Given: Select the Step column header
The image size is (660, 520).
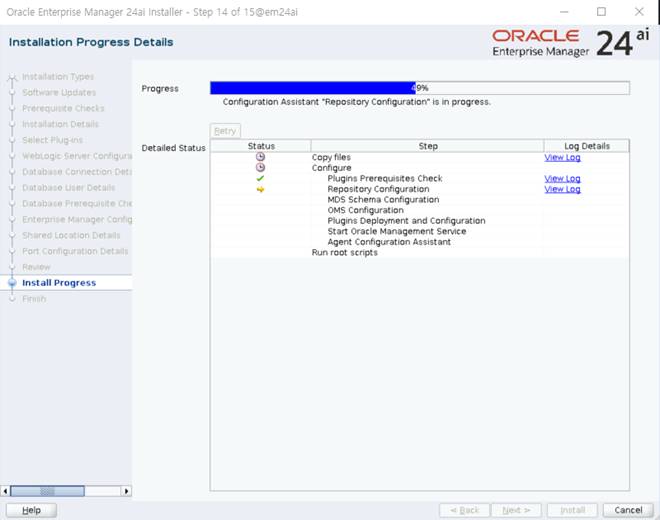Looking at the screenshot, I should point(428,146).
